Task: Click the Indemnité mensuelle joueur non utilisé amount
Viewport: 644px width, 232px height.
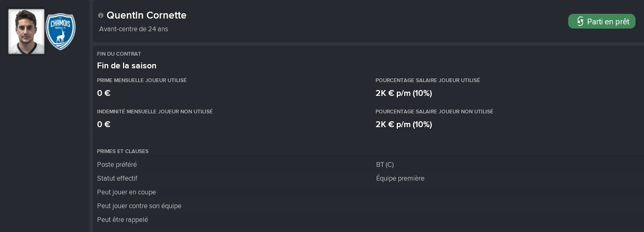Action: point(104,124)
